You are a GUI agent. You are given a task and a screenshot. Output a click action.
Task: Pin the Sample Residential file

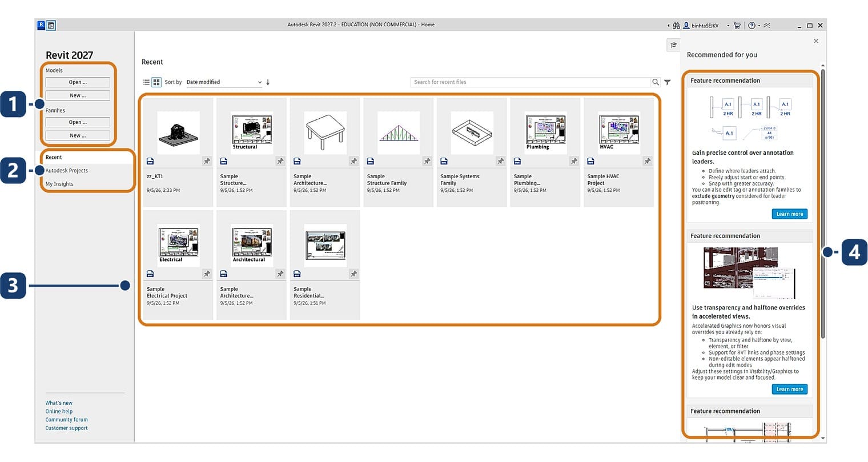click(x=353, y=274)
